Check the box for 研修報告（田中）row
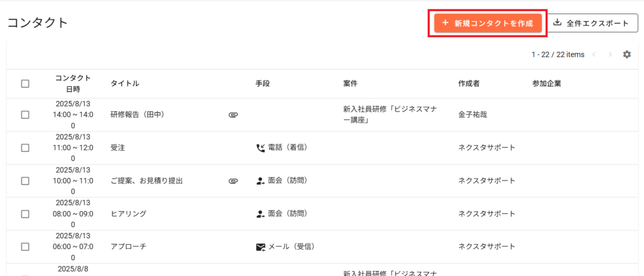This screenshot has width=644, height=276. [25, 115]
